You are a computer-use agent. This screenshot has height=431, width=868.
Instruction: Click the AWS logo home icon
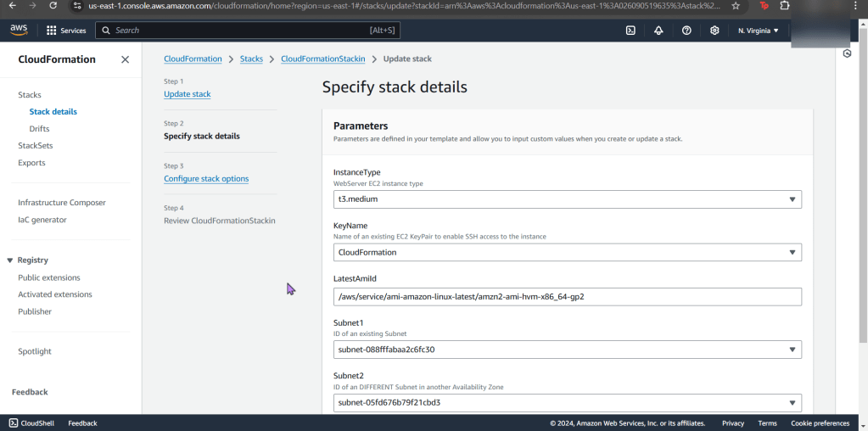(x=19, y=30)
